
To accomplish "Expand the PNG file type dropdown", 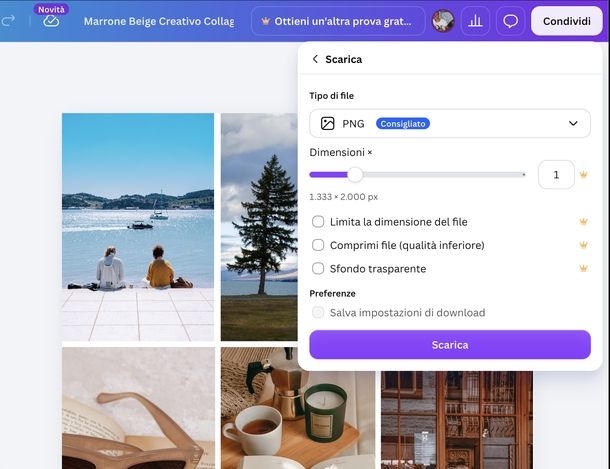I will (450, 124).
